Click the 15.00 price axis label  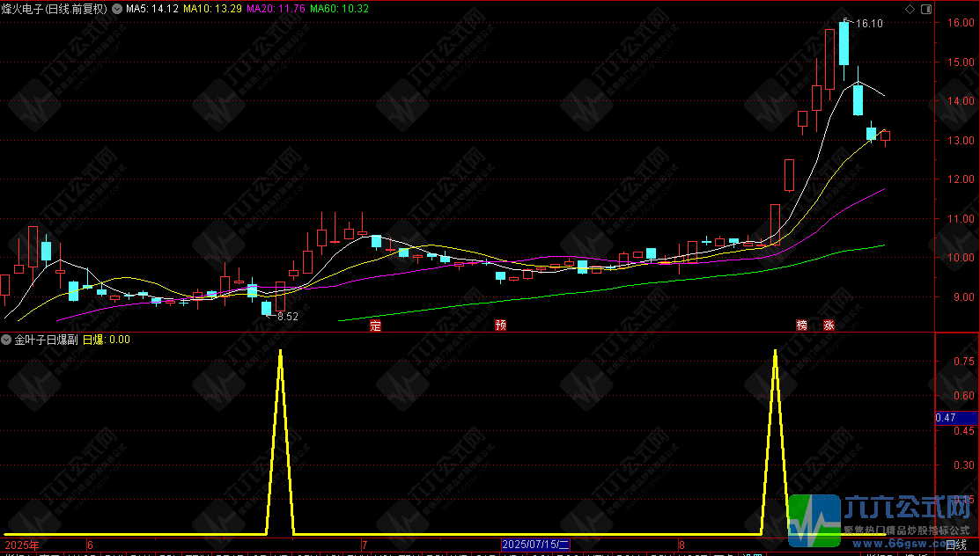(x=961, y=62)
